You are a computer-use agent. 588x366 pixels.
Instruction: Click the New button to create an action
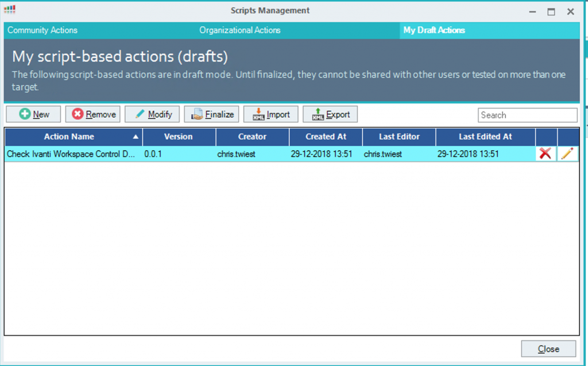[x=33, y=114]
